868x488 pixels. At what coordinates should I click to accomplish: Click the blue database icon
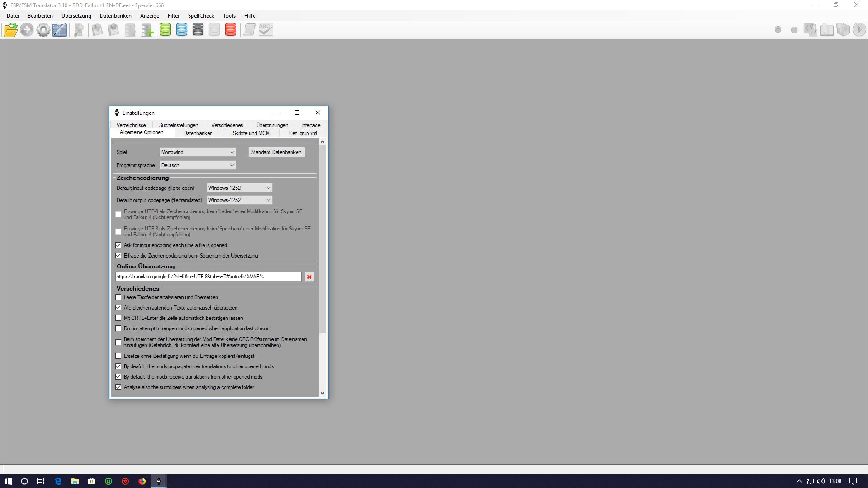pos(182,30)
